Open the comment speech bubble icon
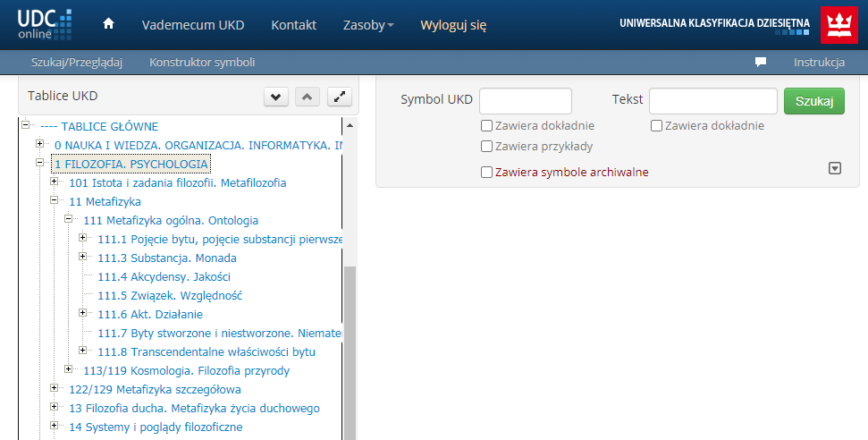 coord(761,63)
